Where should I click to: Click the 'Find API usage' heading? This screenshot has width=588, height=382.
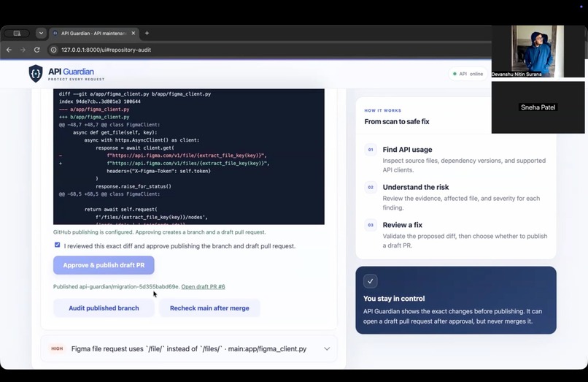[x=407, y=150]
